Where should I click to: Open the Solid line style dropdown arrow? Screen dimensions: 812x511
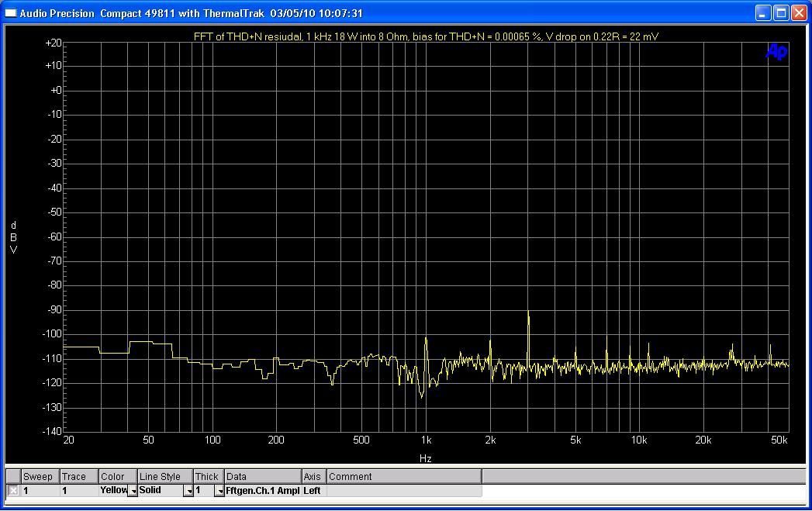coord(188,491)
